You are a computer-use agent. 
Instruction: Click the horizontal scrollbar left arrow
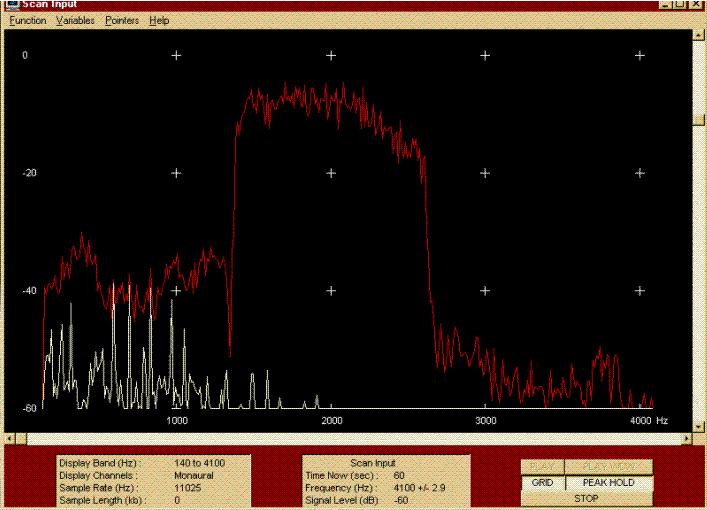point(9,438)
